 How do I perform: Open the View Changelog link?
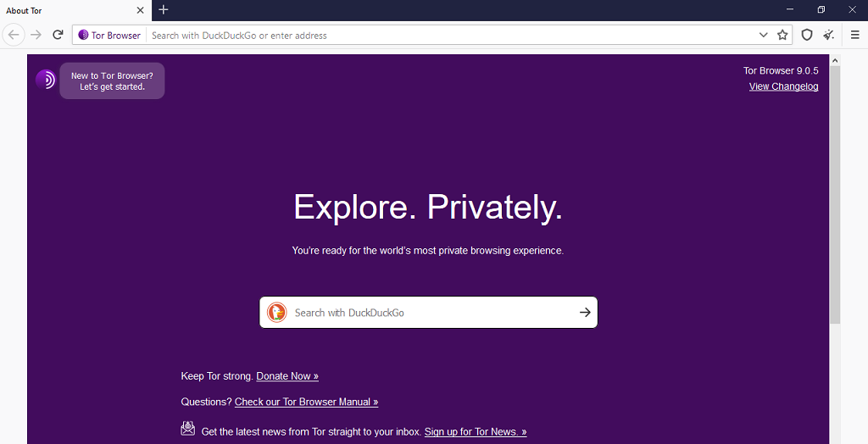783,86
